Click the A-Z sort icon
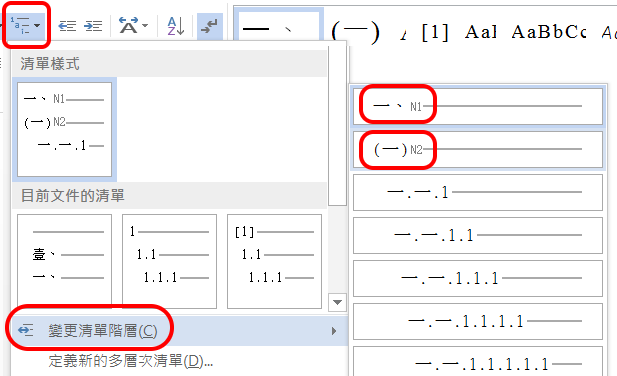The width and height of the screenshot is (617, 376). tap(176, 26)
